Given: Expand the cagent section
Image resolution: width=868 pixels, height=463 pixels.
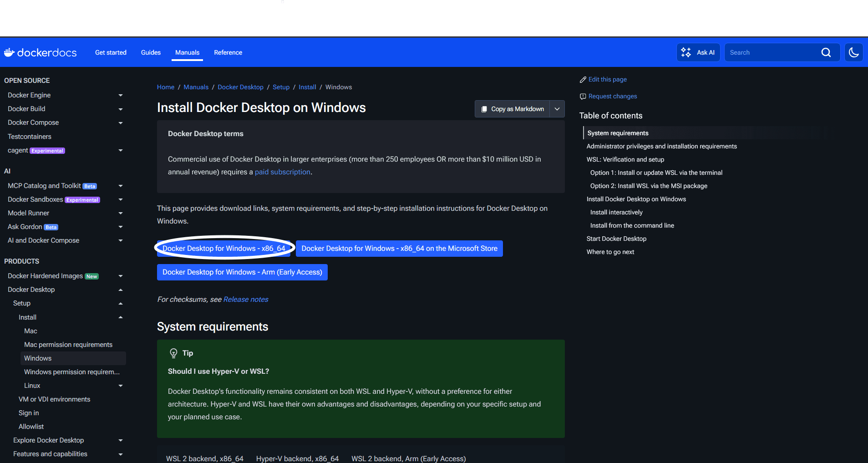Looking at the screenshot, I should click(121, 150).
